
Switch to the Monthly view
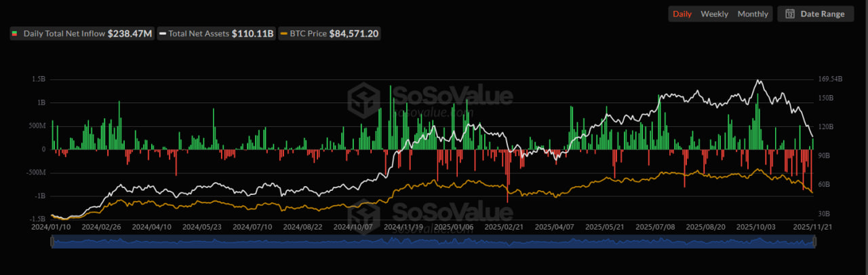pyautogui.click(x=753, y=14)
